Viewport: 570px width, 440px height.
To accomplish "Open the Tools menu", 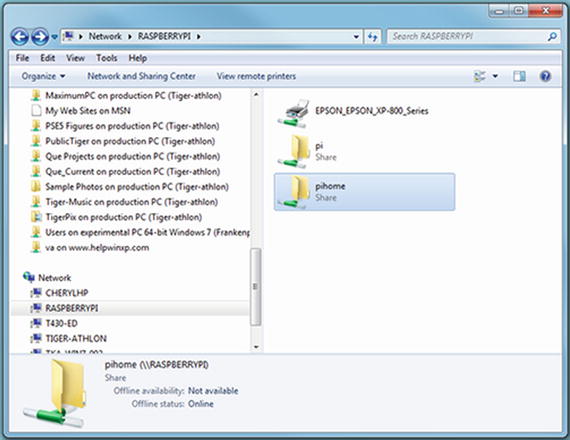I will [x=107, y=58].
